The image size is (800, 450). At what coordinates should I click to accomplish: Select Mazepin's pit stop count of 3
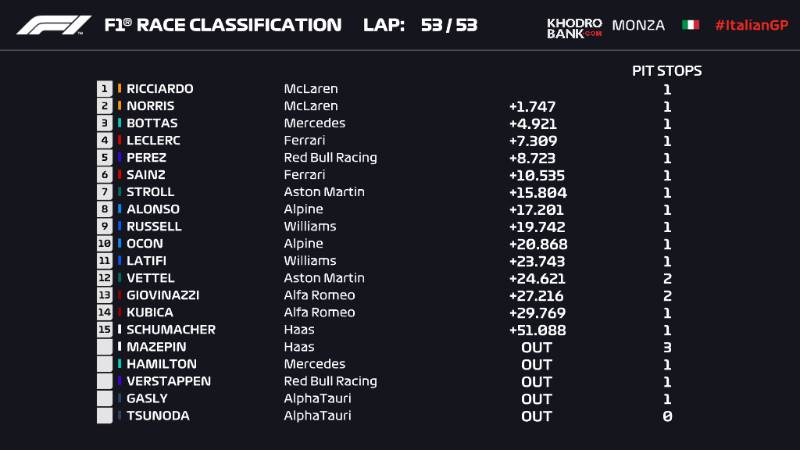click(x=667, y=347)
